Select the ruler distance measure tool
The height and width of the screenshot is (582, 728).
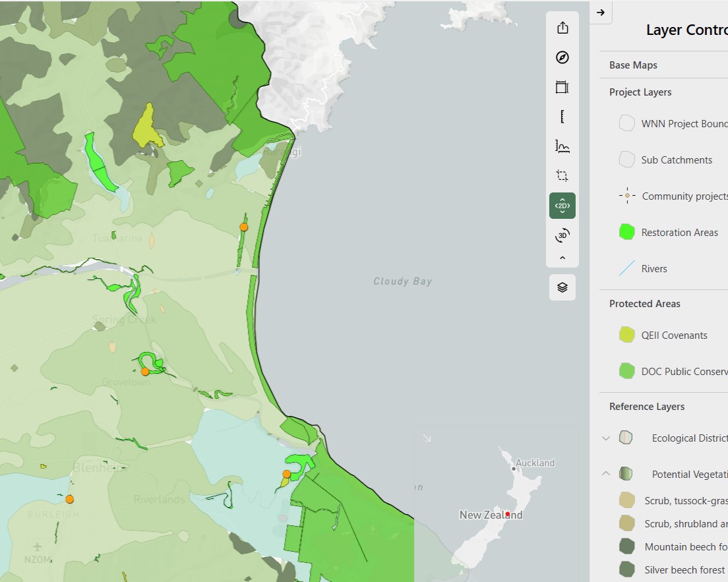[562, 117]
